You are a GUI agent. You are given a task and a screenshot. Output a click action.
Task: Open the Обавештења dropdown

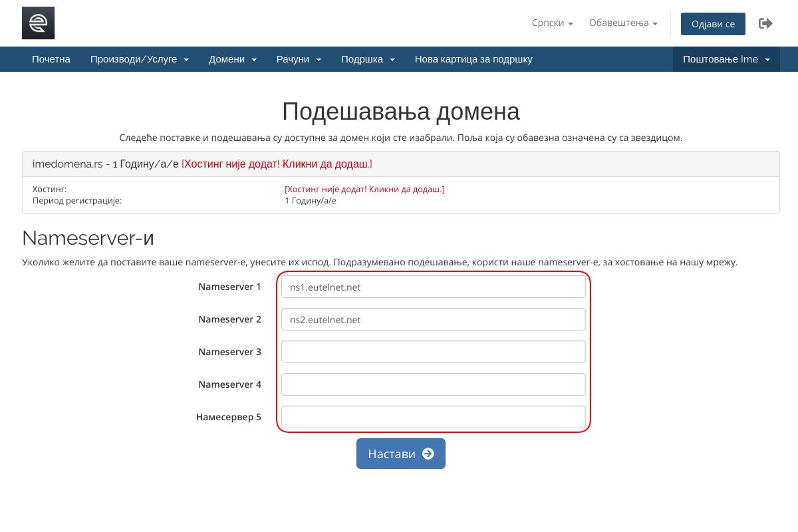click(x=623, y=23)
